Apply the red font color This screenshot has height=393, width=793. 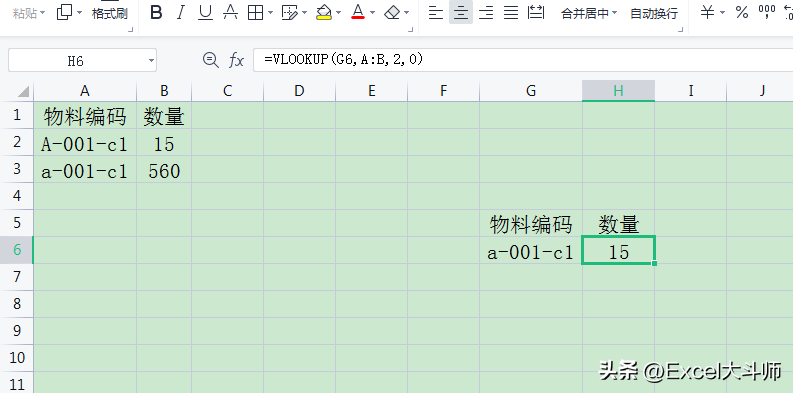point(358,13)
